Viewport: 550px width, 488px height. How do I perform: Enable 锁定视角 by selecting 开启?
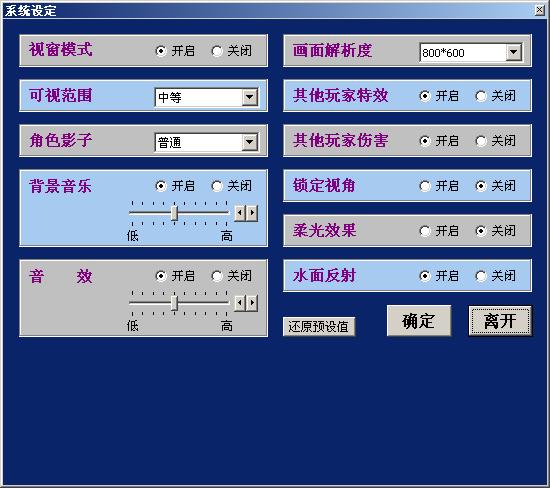[425, 186]
